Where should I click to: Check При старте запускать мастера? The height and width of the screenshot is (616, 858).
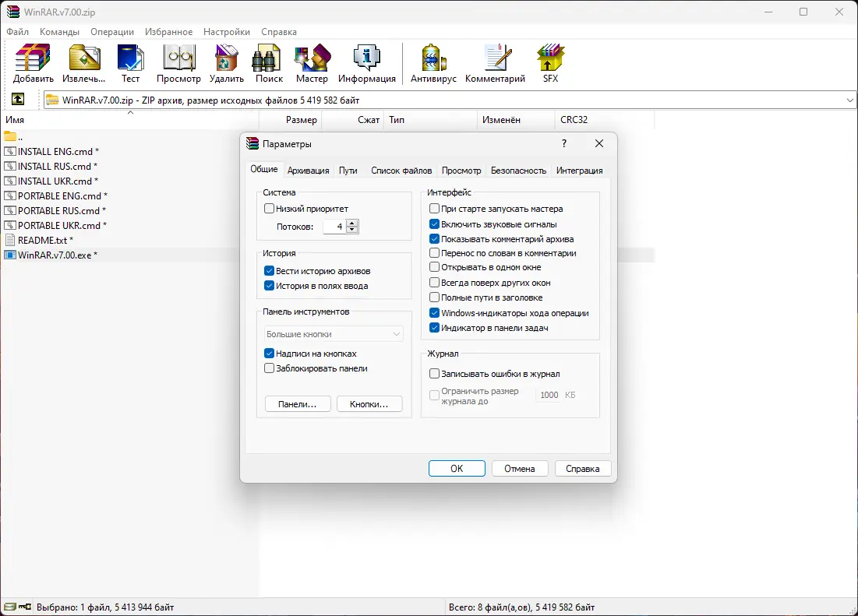pos(435,208)
